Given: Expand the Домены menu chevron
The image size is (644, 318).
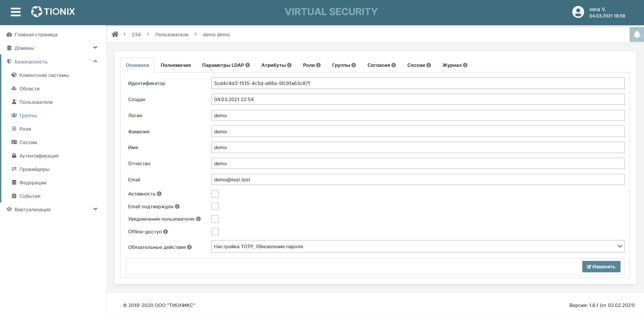Looking at the screenshot, I should [95, 48].
